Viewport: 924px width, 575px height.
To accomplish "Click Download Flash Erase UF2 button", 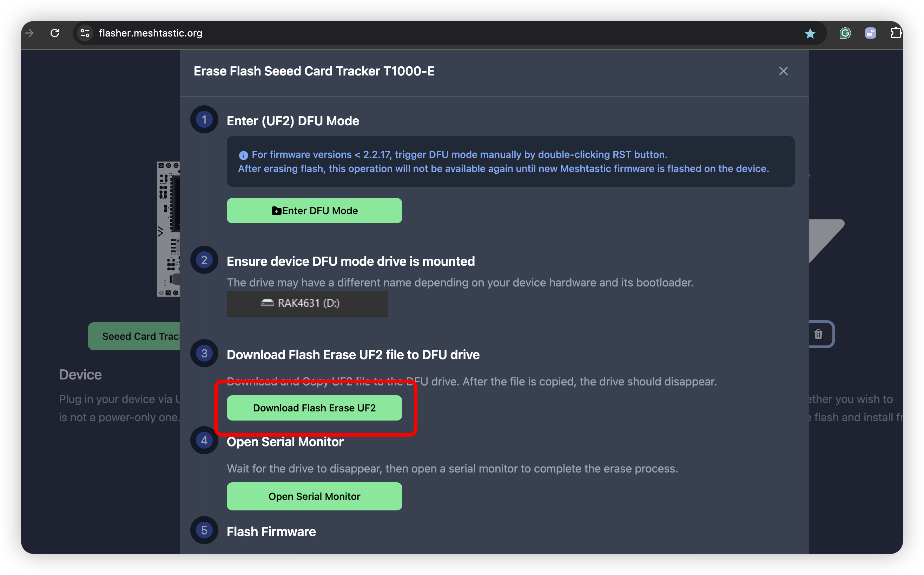I will (315, 408).
